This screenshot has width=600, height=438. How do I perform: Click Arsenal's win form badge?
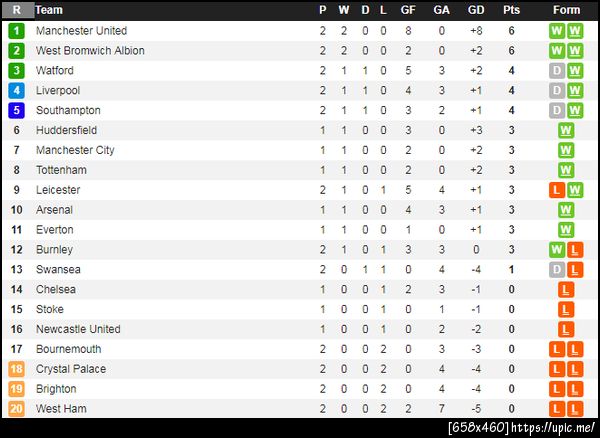click(x=566, y=210)
